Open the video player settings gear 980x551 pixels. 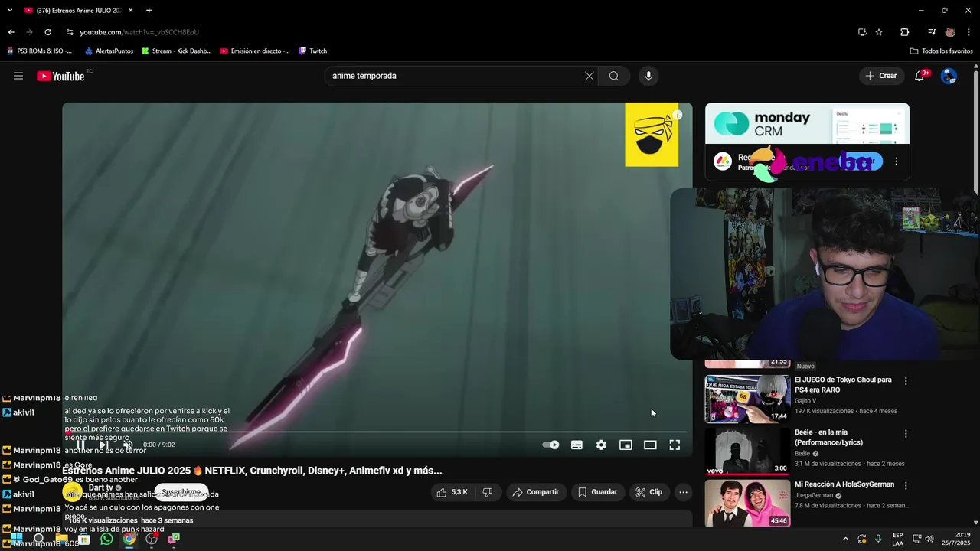(601, 445)
